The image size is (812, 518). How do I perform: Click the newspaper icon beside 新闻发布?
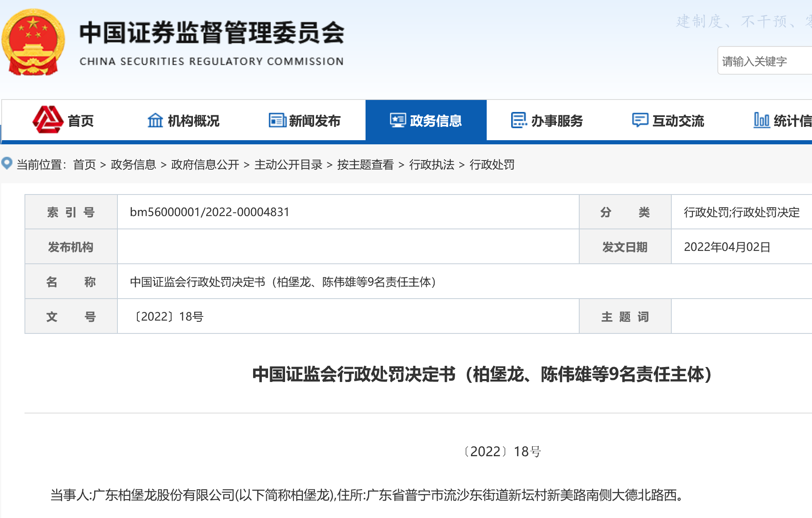[x=277, y=120]
